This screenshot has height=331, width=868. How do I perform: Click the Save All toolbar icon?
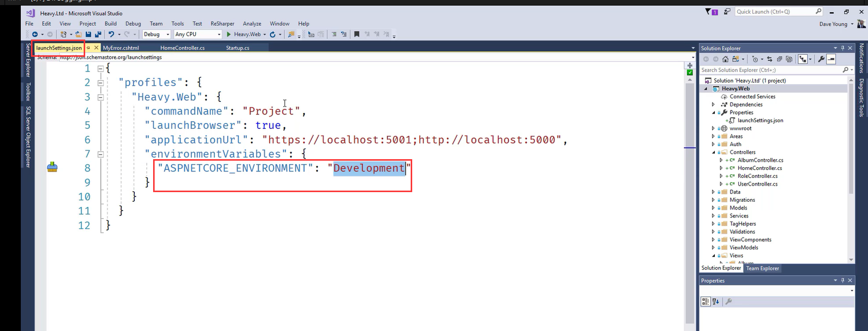point(97,34)
